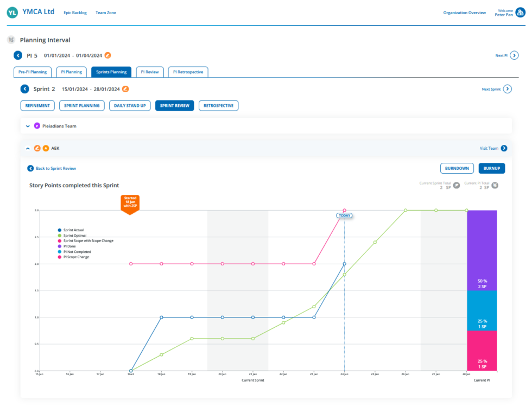Click the purple 50% 2 SP bar segment

click(x=482, y=250)
